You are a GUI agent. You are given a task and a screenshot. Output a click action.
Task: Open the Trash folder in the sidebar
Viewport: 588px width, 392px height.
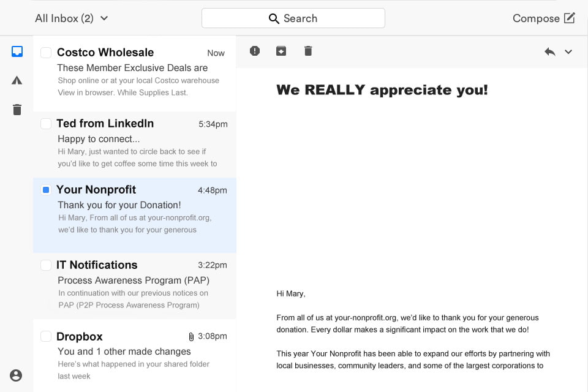(x=17, y=110)
